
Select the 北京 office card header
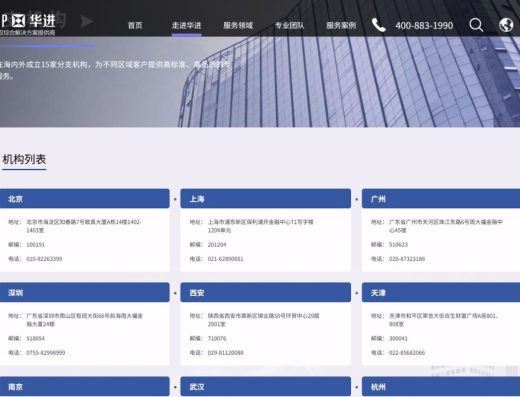tap(85, 199)
